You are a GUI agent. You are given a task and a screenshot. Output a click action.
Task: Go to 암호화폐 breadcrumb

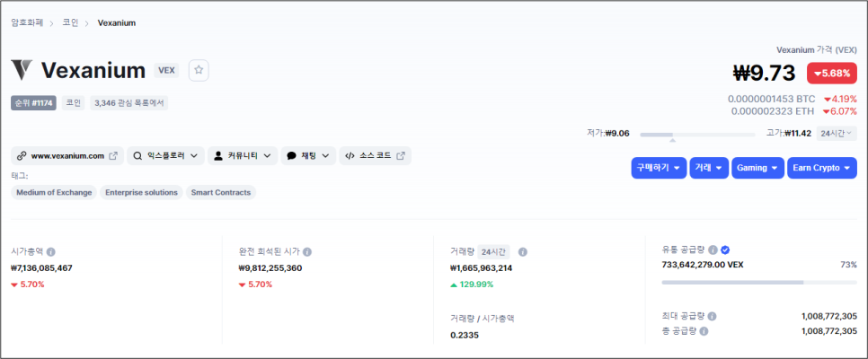(28, 22)
